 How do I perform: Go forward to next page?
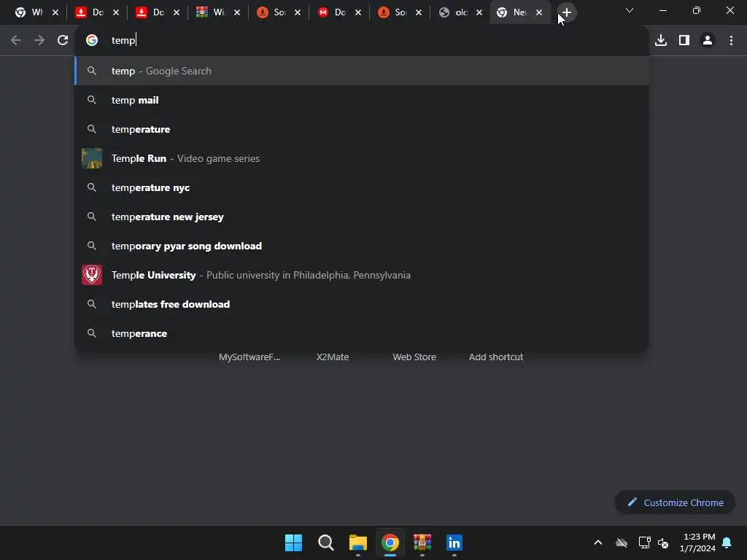coord(39,41)
